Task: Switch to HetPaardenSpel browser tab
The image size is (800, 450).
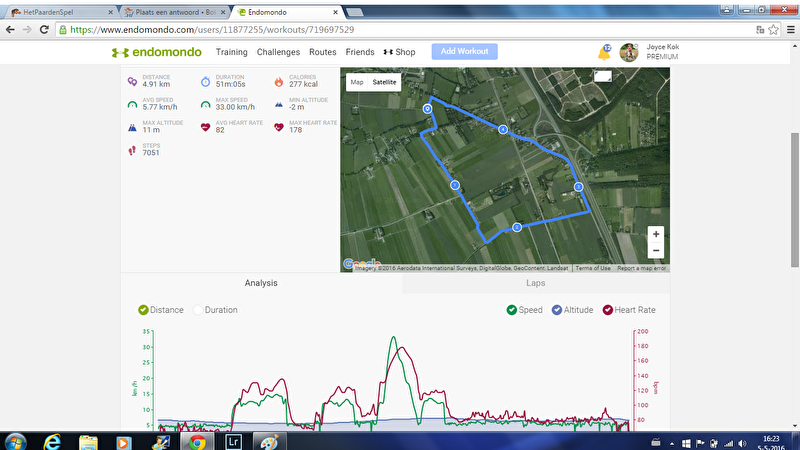Action: coord(61,12)
